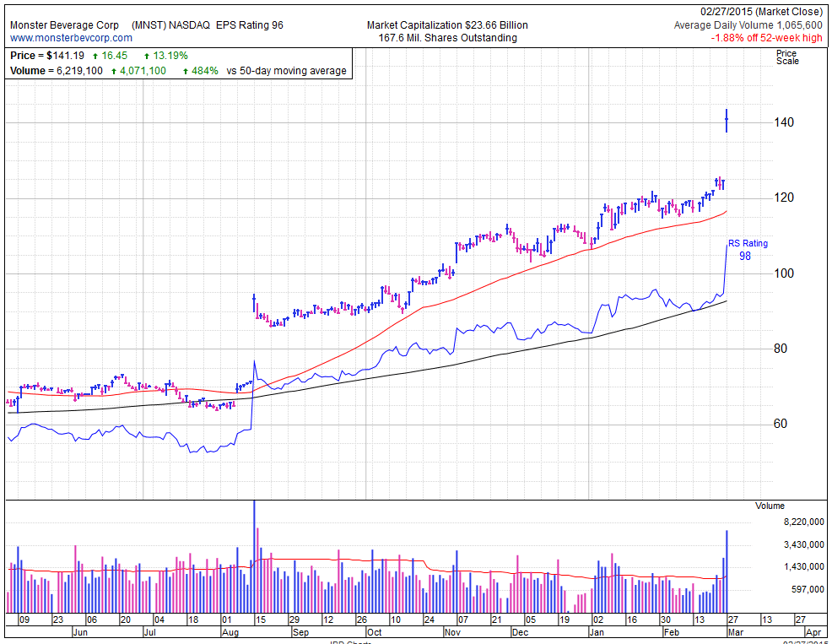Click the Apr month axis label
The image size is (832, 644).
click(x=813, y=632)
